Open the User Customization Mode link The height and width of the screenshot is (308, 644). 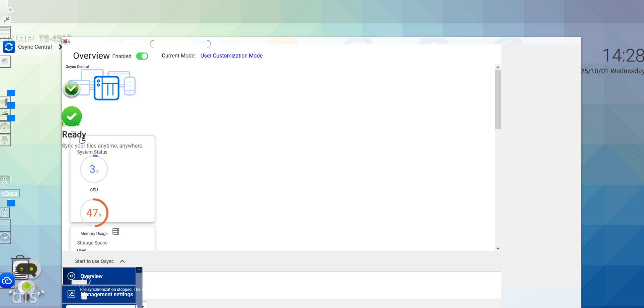click(231, 56)
